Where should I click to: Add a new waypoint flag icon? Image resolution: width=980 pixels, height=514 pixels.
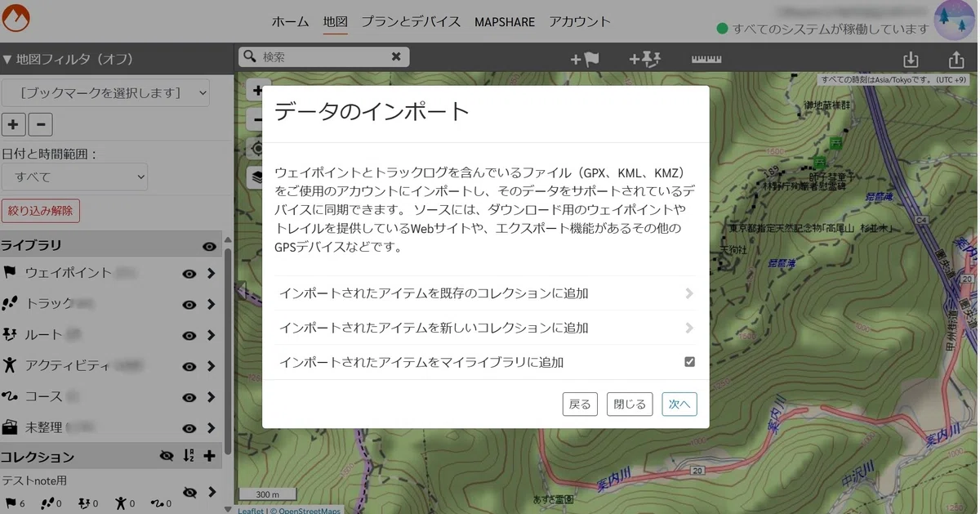[x=585, y=59]
